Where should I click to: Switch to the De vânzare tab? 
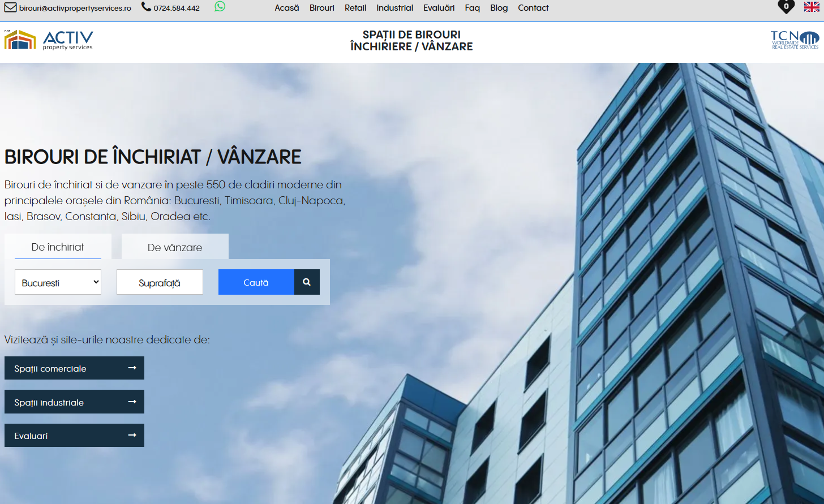175,247
